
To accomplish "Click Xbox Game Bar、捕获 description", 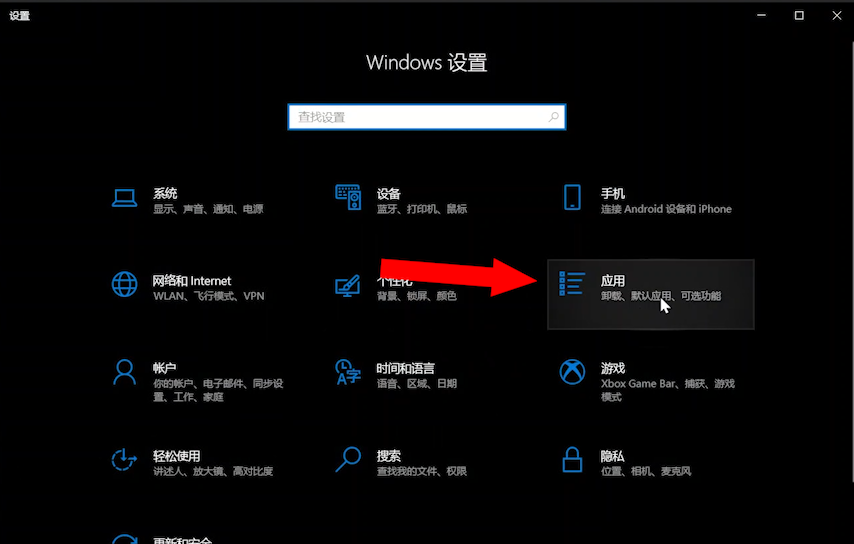I will pyautogui.click(x=668, y=390).
